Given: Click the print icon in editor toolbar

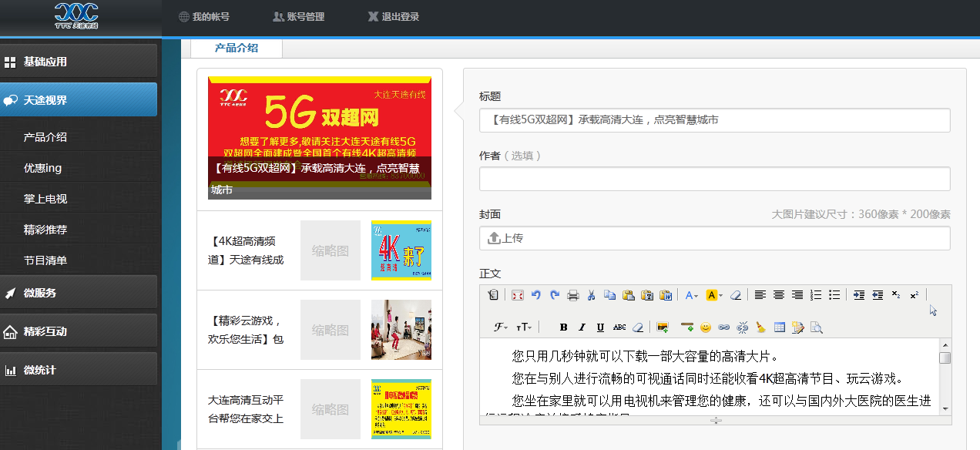Looking at the screenshot, I should coord(573,295).
